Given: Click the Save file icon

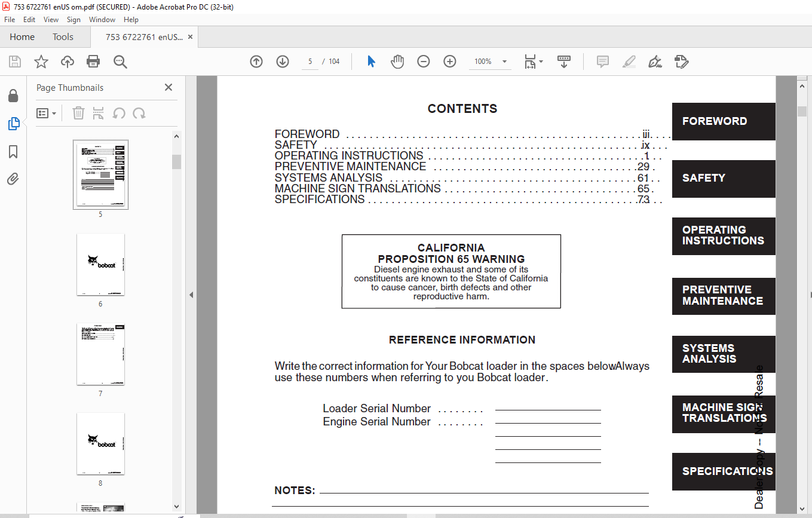Looking at the screenshot, I should pyautogui.click(x=15, y=62).
